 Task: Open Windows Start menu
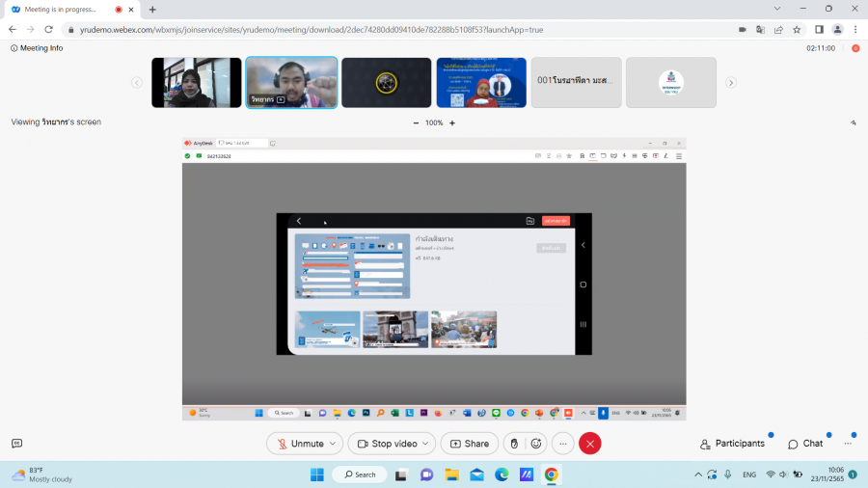tap(316, 474)
